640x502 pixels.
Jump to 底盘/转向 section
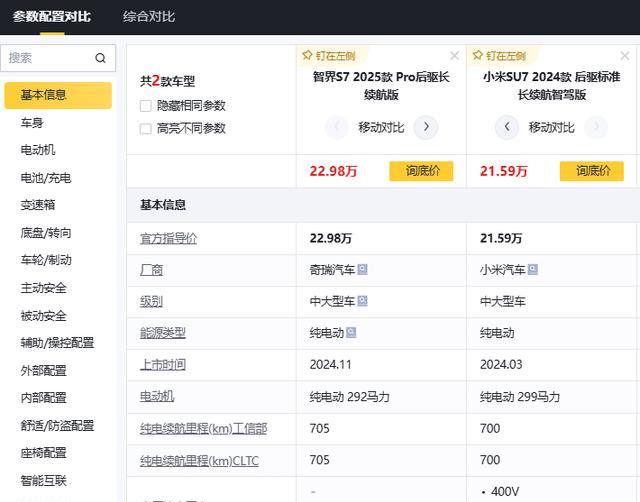tap(46, 233)
